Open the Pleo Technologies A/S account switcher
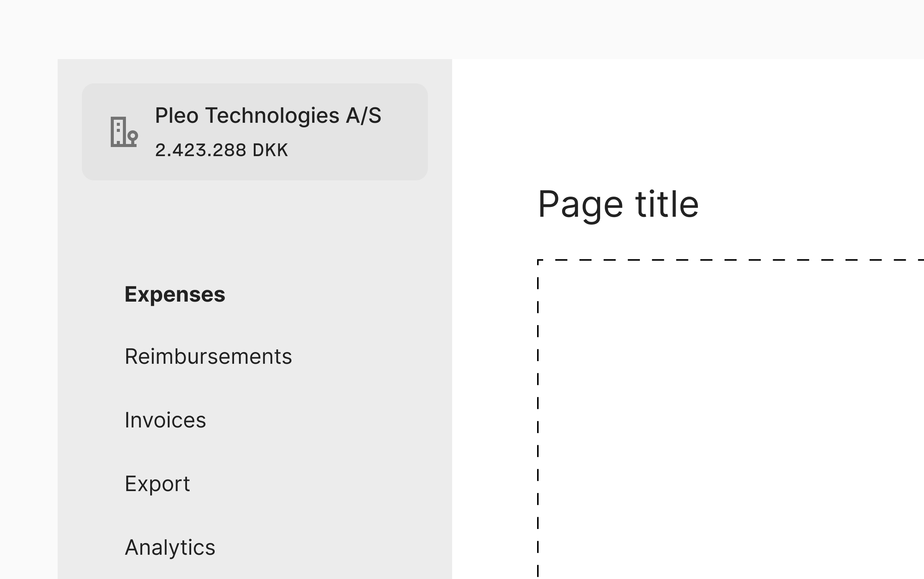This screenshot has width=924, height=579. 255,132
